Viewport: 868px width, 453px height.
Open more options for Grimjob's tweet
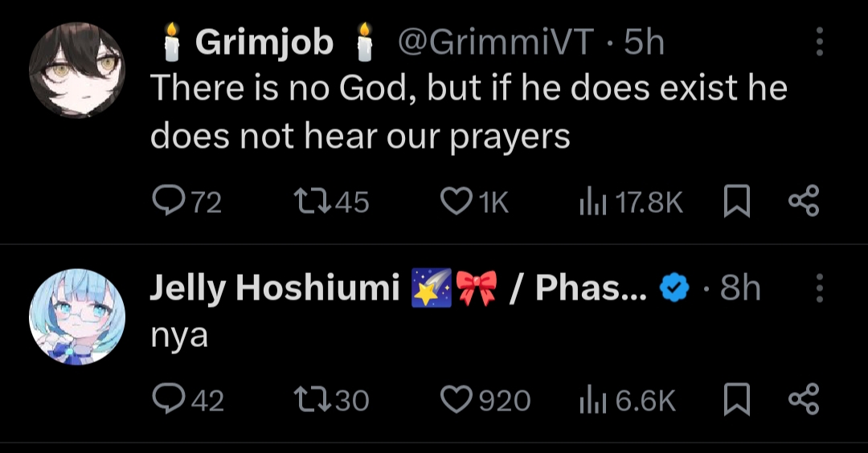[x=819, y=42]
